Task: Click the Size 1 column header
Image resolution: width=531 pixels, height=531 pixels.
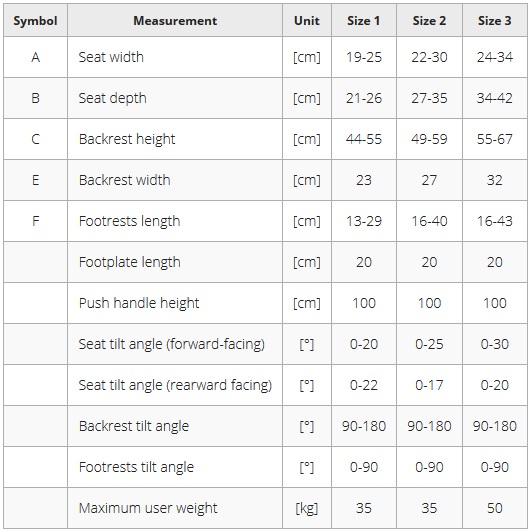Action: coord(363,21)
